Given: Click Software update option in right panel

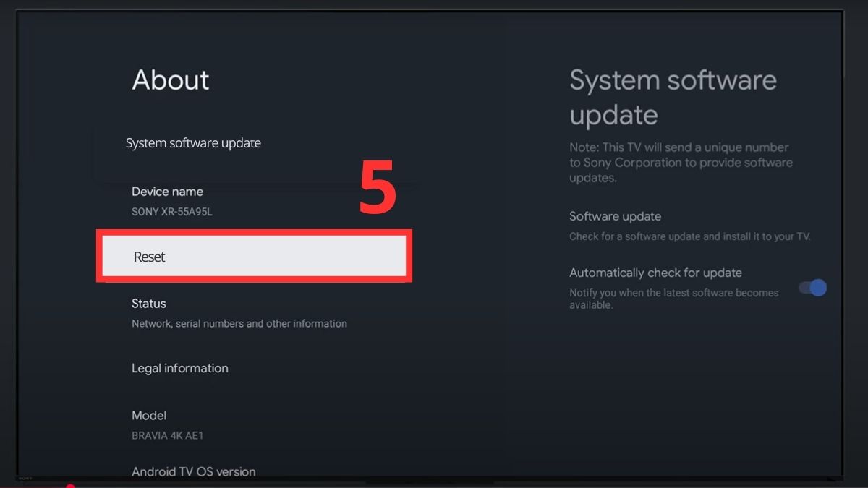Looking at the screenshot, I should pos(691,226).
